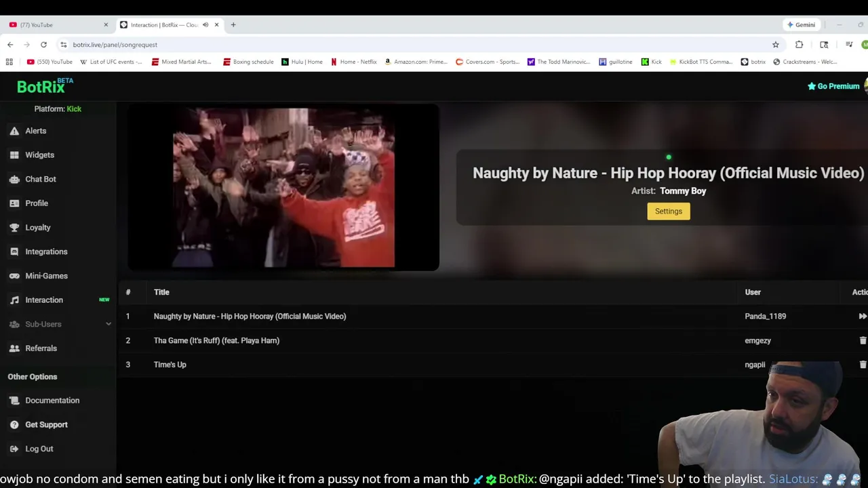Select queue row 'Tha Game (It's Ruff) (feat. Playa Ham)'
Viewport: 868px width, 488px height.
tap(494, 340)
